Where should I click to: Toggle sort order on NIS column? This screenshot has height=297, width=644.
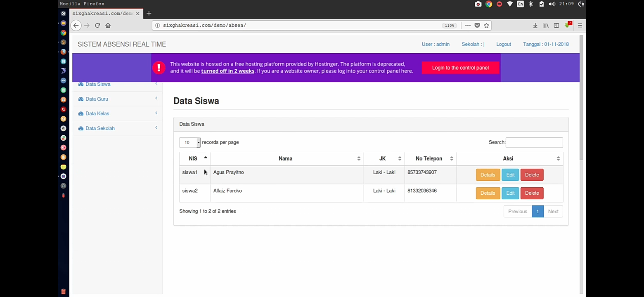[x=193, y=159]
